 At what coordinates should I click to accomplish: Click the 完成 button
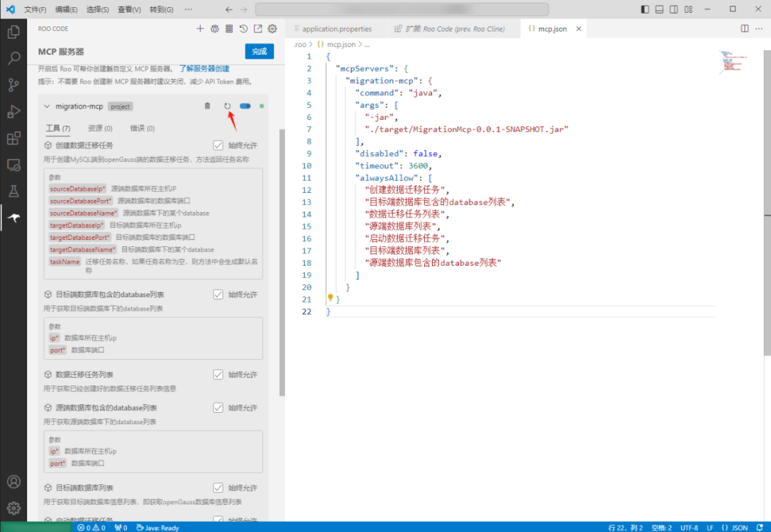259,51
